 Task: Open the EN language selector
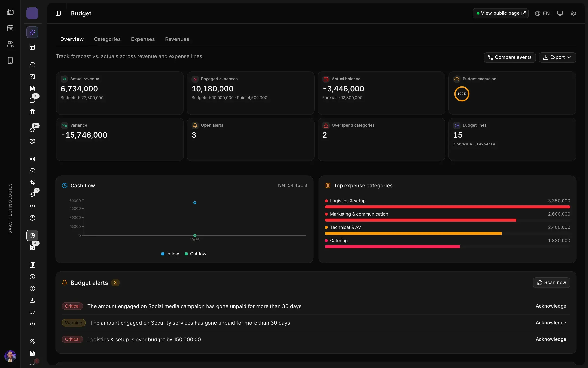pos(542,13)
